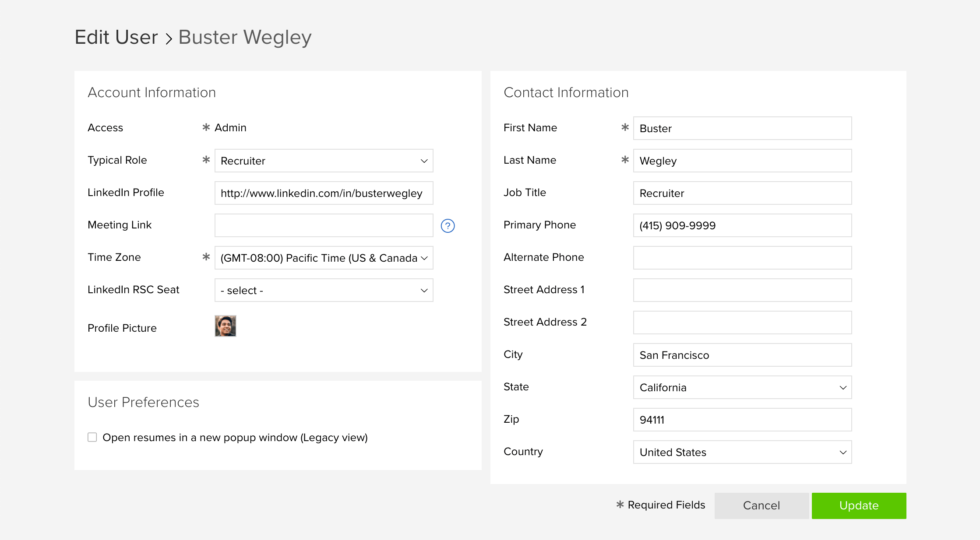Open the State dropdown showing California

click(742, 387)
